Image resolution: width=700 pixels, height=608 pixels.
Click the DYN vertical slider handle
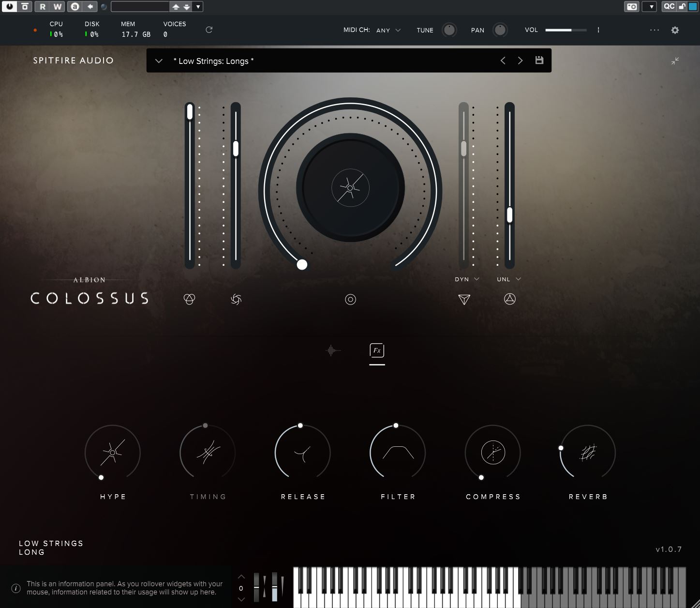tap(463, 149)
